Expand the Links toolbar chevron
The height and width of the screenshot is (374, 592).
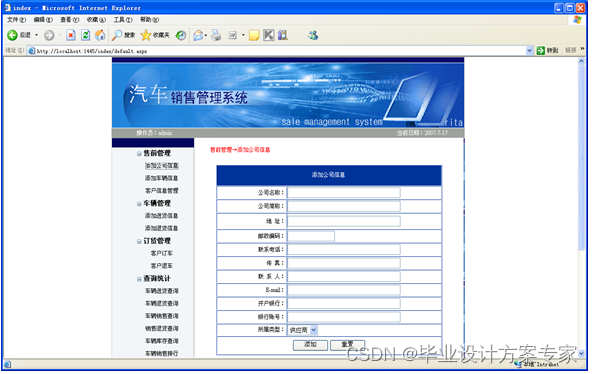tap(582, 49)
